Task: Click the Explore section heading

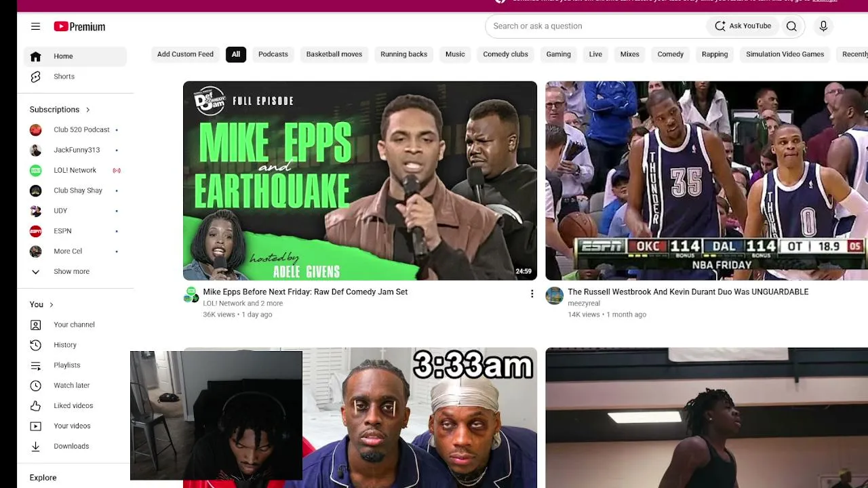Action: click(x=43, y=478)
